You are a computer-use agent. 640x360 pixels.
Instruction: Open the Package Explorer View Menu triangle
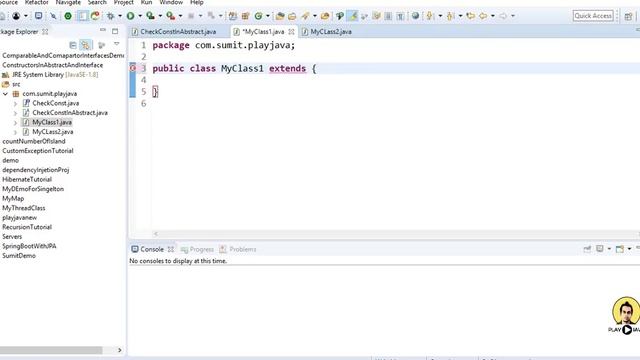tap(117, 44)
